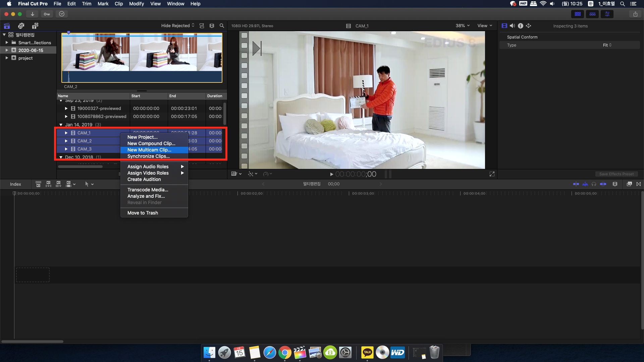This screenshot has width=644, height=362.
Task: Open the Titles and Generators sidebar
Action: (35, 26)
